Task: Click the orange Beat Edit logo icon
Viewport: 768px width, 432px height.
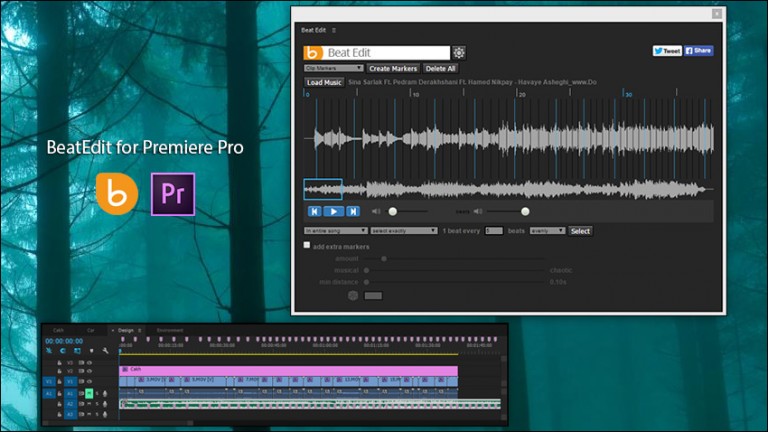Action: coord(312,53)
